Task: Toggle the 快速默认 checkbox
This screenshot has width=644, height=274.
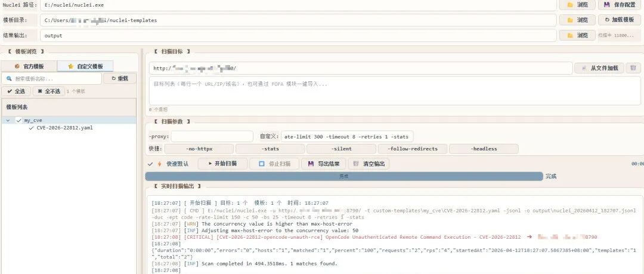Action: 150,164
